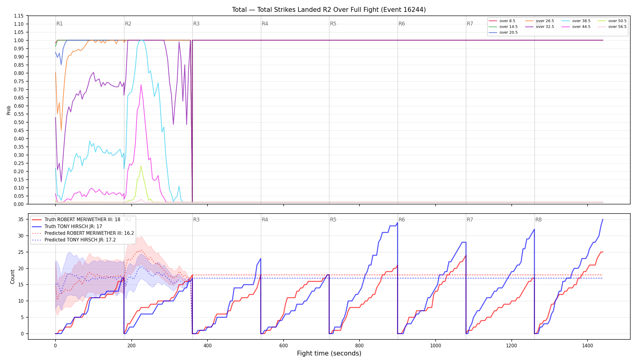The image size is (637, 364).
Task: Click the 1000 tick label on the time axis
Action: pos(436,345)
